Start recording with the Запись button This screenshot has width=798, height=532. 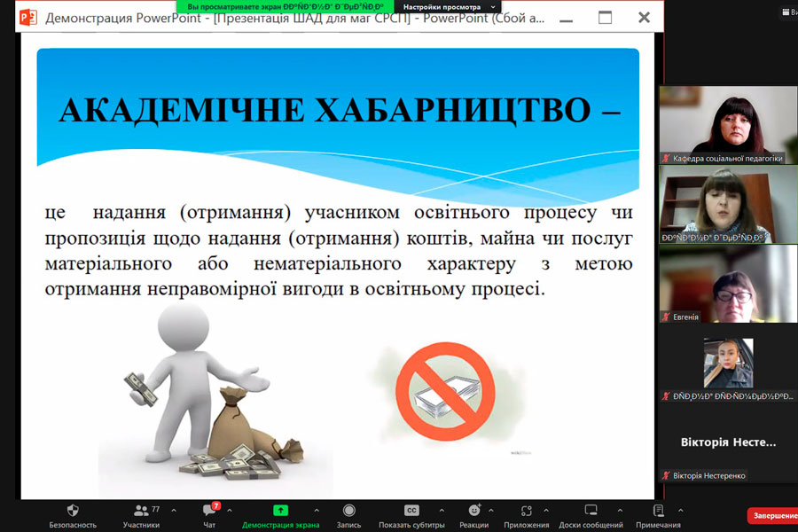348,515
